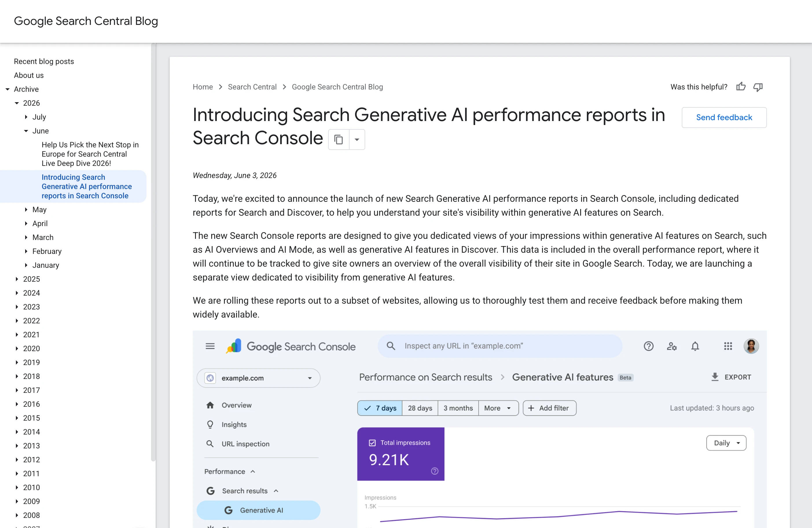This screenshot has width=812, height=528.
Task: Open the Google apps grid icon
Action: [728, 346]
